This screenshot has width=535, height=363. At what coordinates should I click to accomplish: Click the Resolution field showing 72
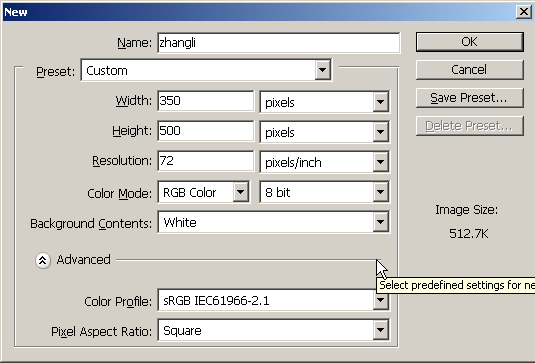206,161
